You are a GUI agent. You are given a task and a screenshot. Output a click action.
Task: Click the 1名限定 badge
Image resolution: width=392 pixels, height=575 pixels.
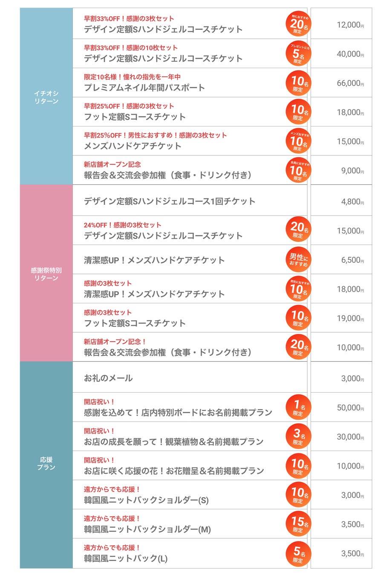coord(298,408)
